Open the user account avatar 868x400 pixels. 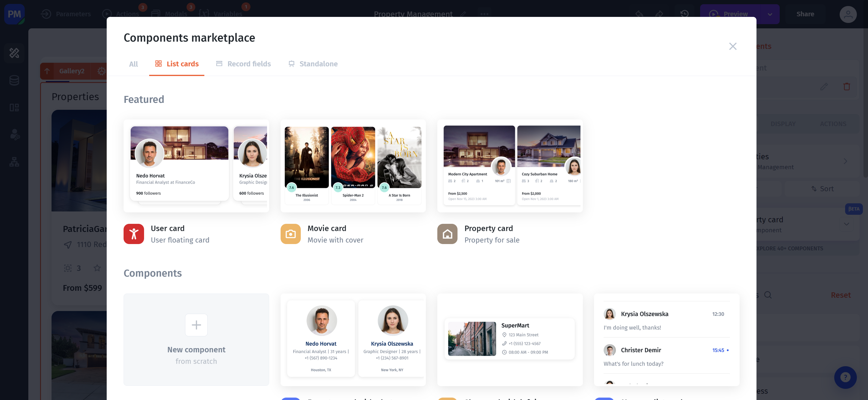848,14
